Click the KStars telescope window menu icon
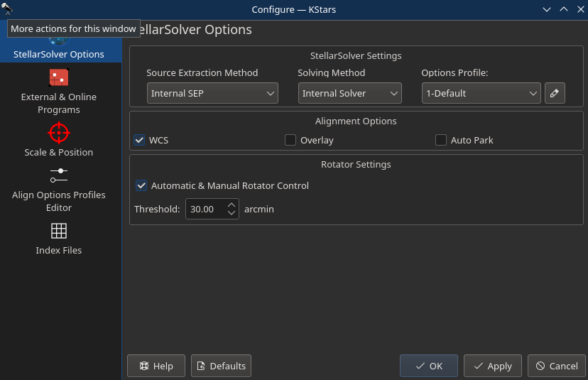This screenshot has height=380, width=588. click(7, 9)
